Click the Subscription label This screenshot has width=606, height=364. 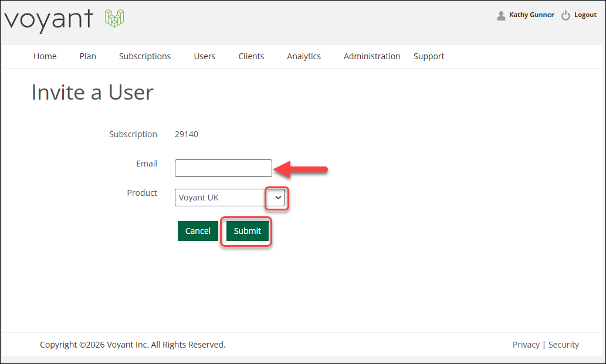[x=133, y=134]
